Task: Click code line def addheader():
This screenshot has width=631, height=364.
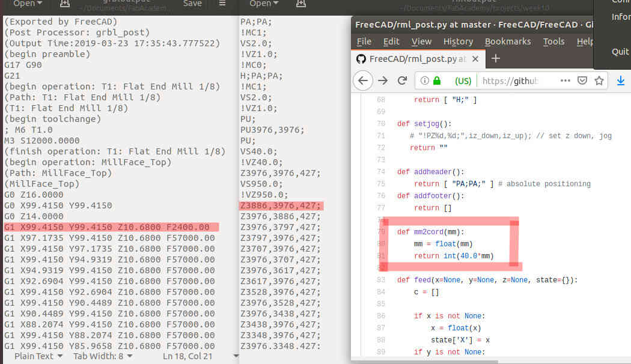Action: tap(431, 172)
